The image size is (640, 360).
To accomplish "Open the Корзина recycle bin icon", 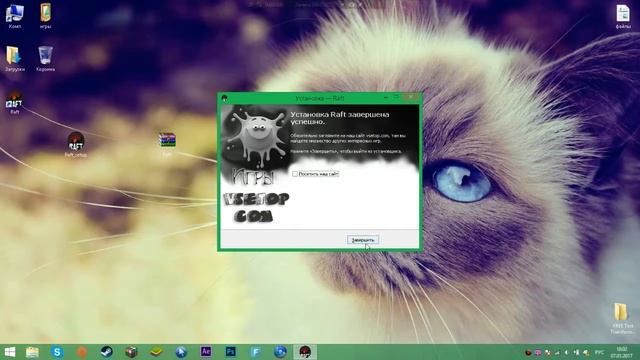I will click(x=45, y=59).
